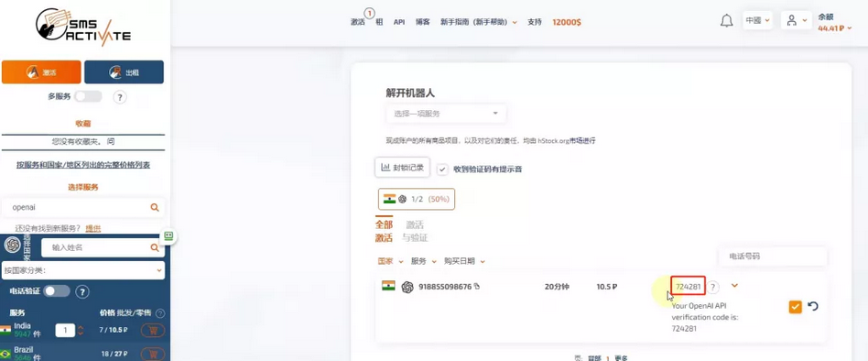Open the 激活 top menu item
This screenshot has width=868, height=361.
click(x=358, y=22)
